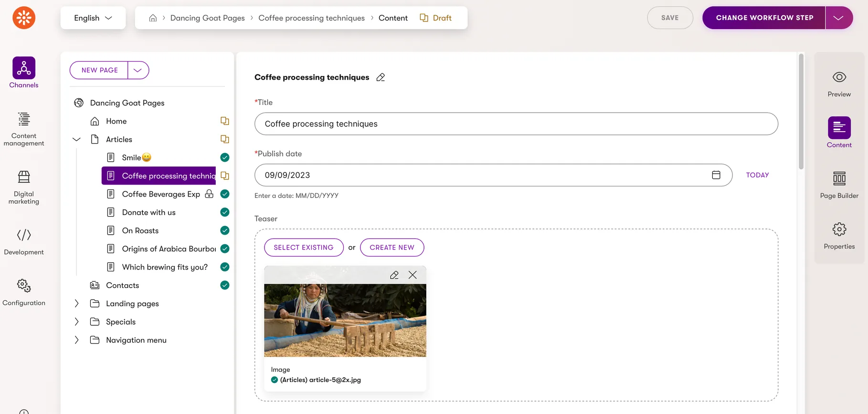Open the English language dropdown
Image resolution: width=868 pixels, height=414 pixels.
93,18
